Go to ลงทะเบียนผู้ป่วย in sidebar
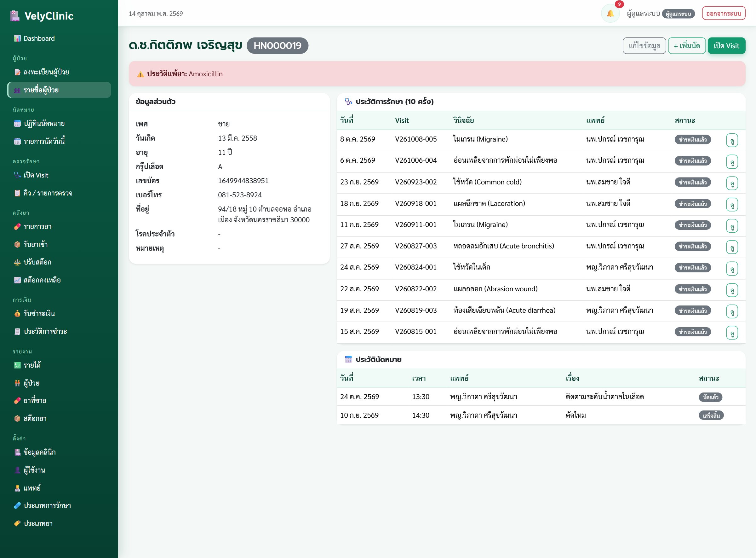756x558 pixels. [x=59, y=72]
